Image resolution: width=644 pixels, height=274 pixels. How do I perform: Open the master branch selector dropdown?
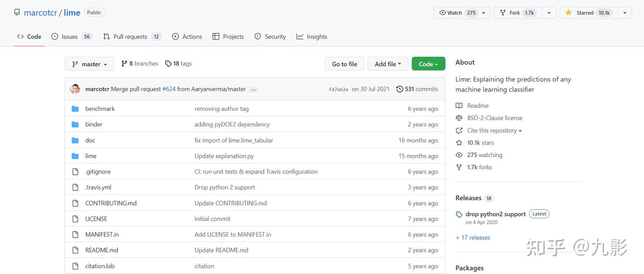[89, 64]
